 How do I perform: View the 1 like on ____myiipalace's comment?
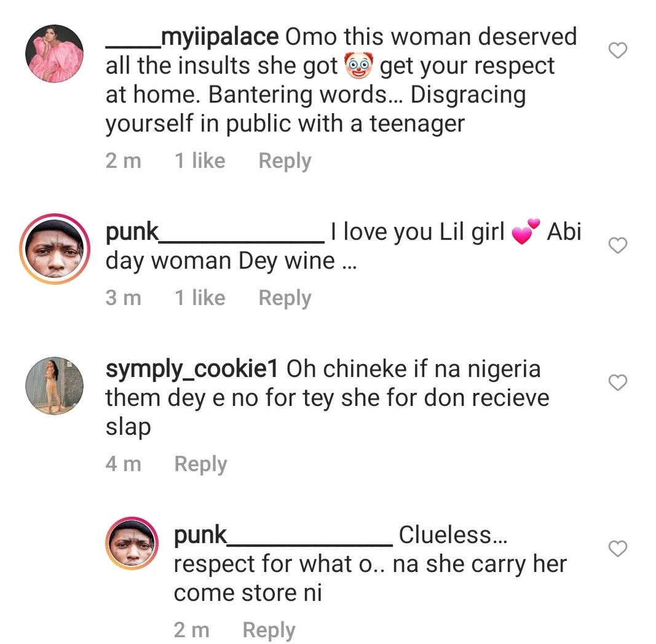tap(200, 161)
